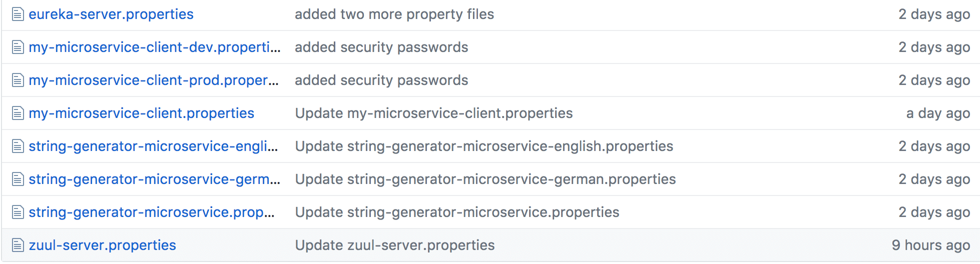View commit 'Update string-generator-microservice-german.properties'
Image resolution: width=980 pixels, height=264 pixels.
485,179
